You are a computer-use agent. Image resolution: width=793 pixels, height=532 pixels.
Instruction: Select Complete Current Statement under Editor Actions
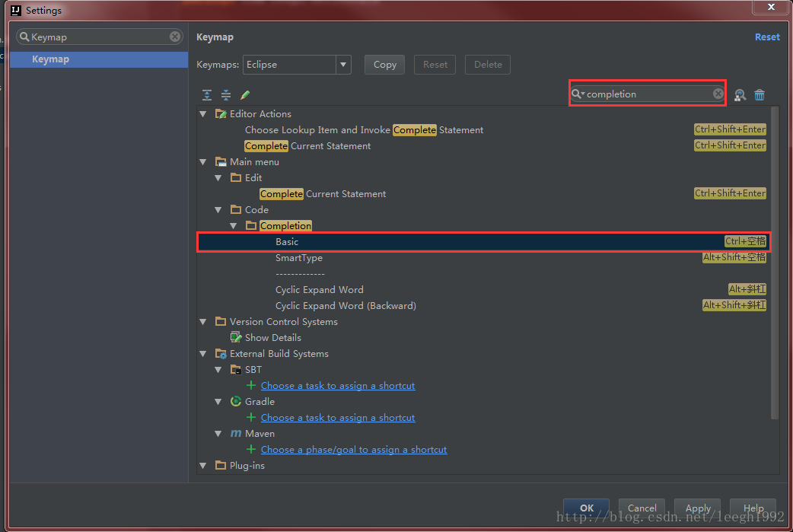point(483,145)
